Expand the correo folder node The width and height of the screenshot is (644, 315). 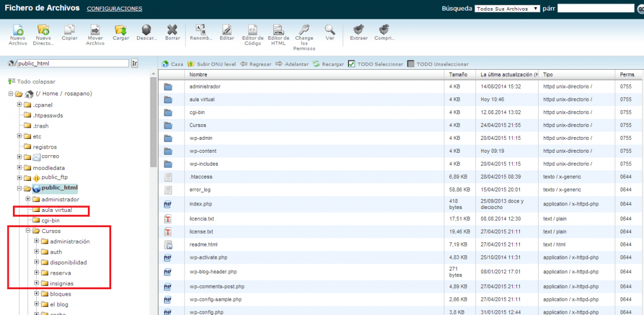[x=19, y=156]
